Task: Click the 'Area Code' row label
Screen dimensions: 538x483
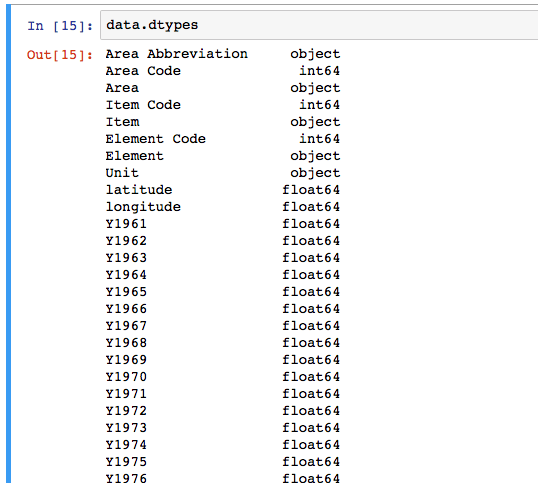Action: click(x=143, y=71)
